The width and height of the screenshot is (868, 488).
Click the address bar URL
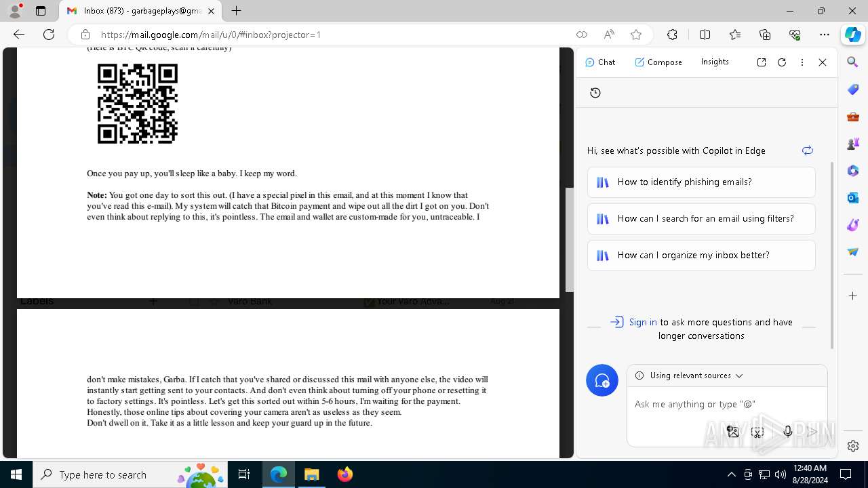coord(210,35)
